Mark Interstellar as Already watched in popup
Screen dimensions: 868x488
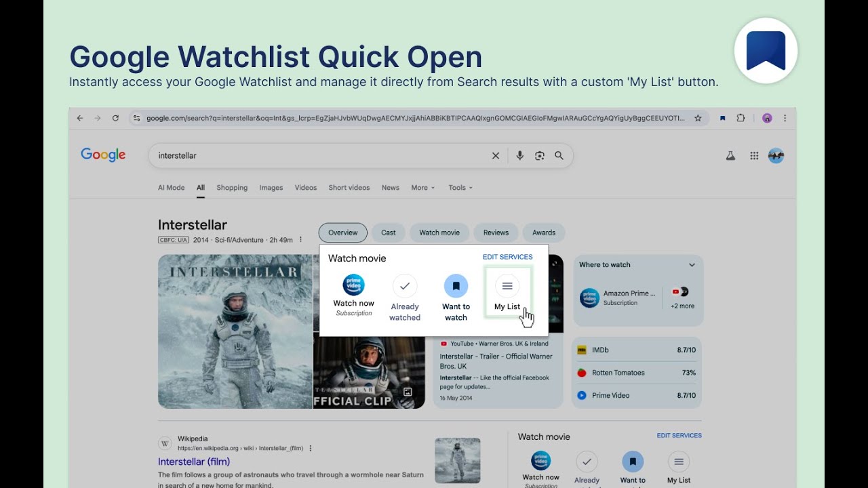pyautogui.click(x=405, y=298)
